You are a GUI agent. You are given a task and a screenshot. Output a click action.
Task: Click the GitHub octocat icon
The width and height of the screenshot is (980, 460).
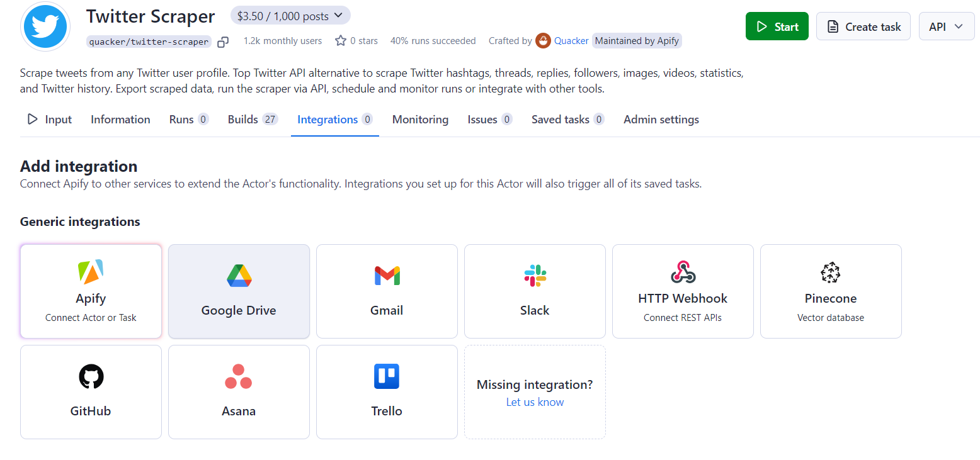91,376
